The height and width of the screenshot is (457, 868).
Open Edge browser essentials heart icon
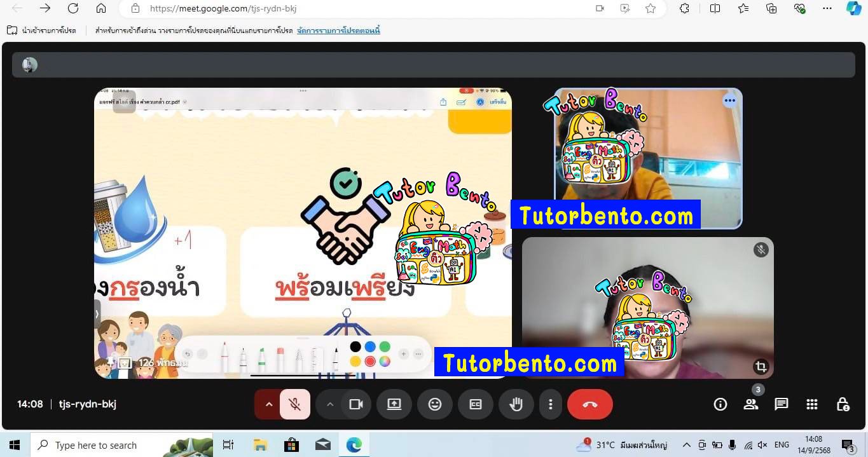coord(800,8)
